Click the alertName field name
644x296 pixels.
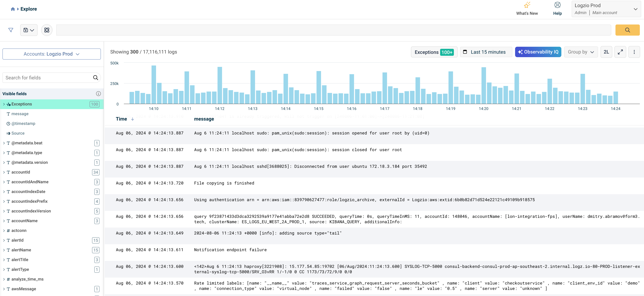point(21,250)
